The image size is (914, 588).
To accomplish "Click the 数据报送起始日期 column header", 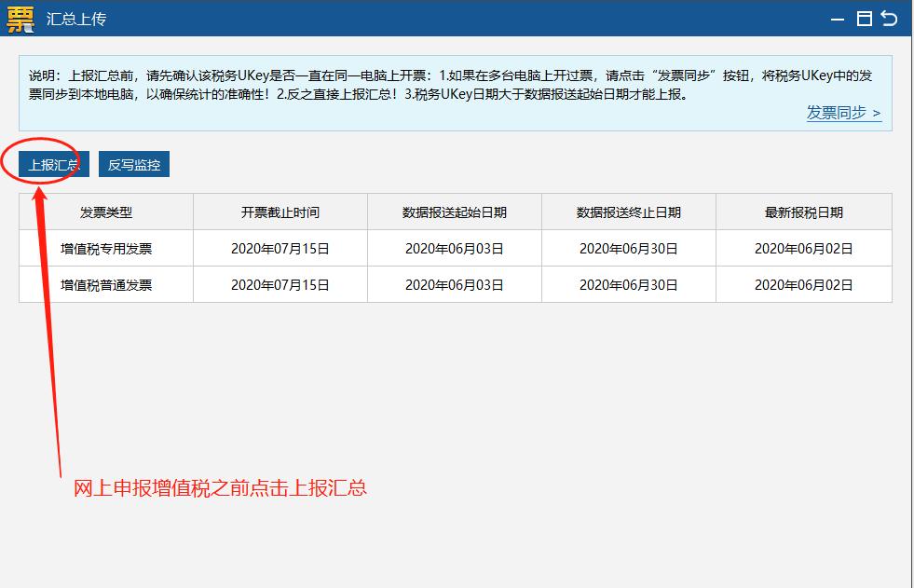I will coord(454,212).
